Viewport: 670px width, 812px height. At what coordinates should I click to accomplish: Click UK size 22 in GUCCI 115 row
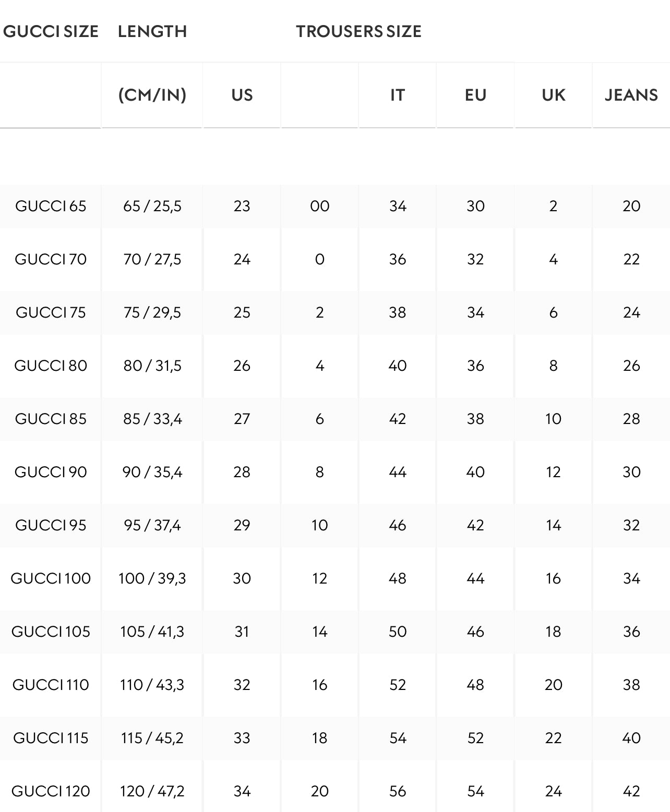(x=554, y=738)
